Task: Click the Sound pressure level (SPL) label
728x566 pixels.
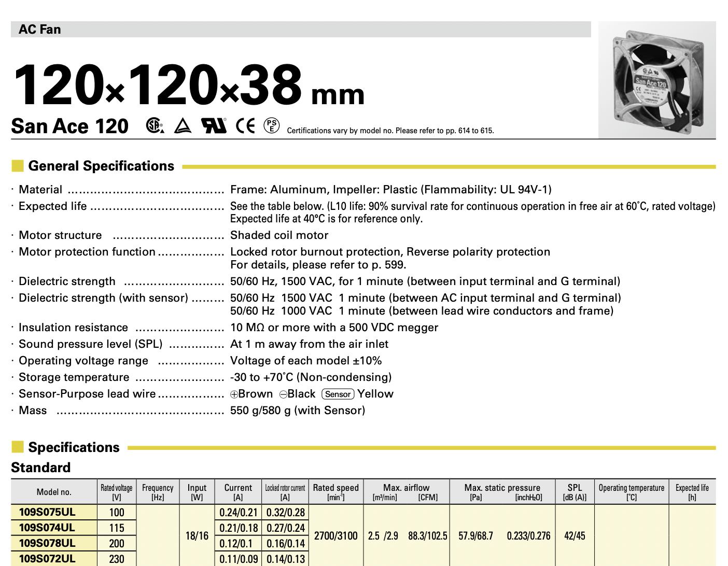Action: coord(91,344)
